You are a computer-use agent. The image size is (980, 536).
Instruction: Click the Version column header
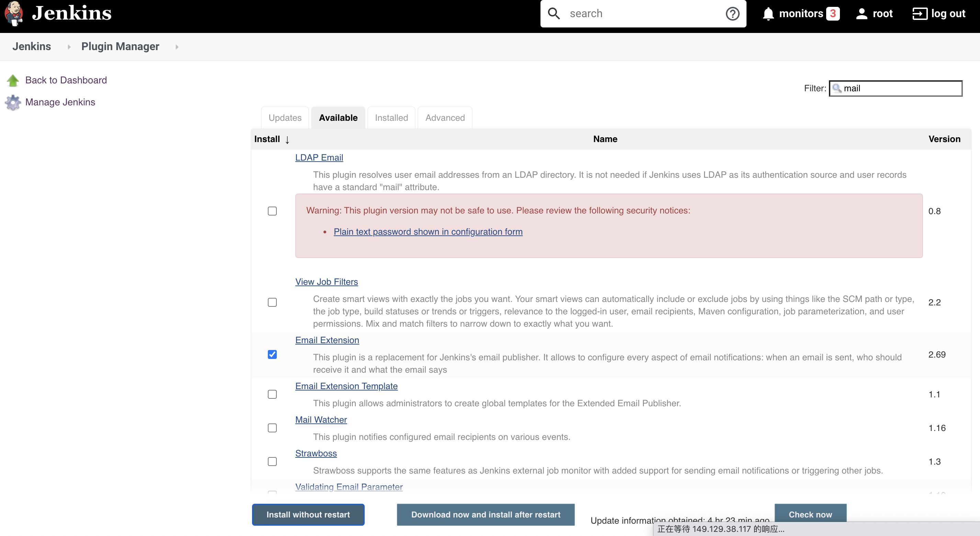(x=944, y=139)
